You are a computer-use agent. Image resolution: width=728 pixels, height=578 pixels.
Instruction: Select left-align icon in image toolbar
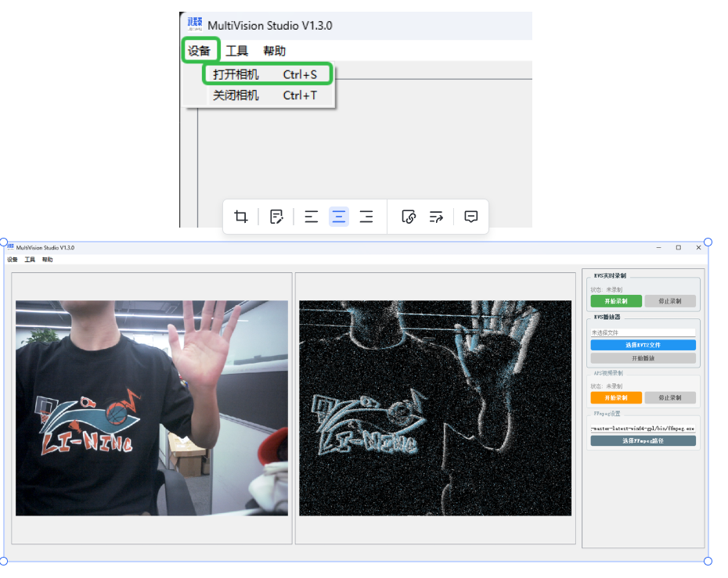311,217
